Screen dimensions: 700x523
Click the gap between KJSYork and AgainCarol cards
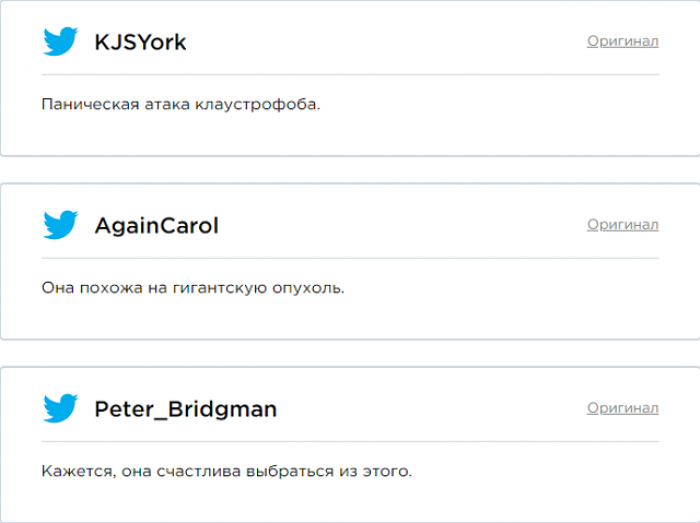coord(350,170)
